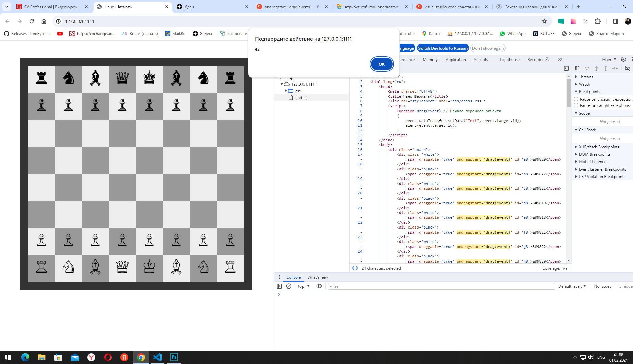Bookmark this page with star icon
This screenshot has height=364, width=633.
tap(544, 21)
